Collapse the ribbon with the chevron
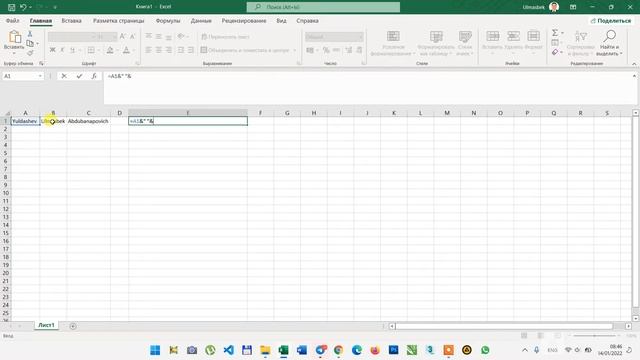640x360 pixels. click(x=634, y=64)
